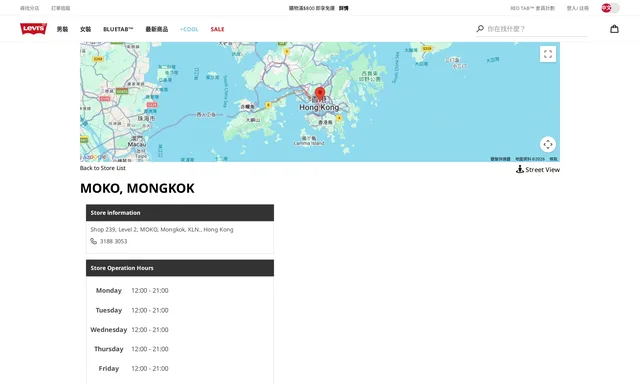Click the login/register link

[578, 8]
